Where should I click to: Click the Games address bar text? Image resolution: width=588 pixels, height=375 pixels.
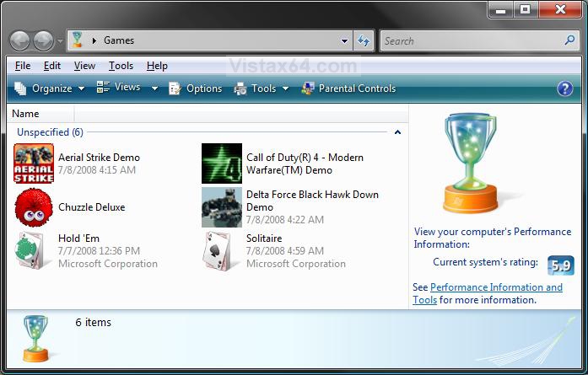pos(119,40)
